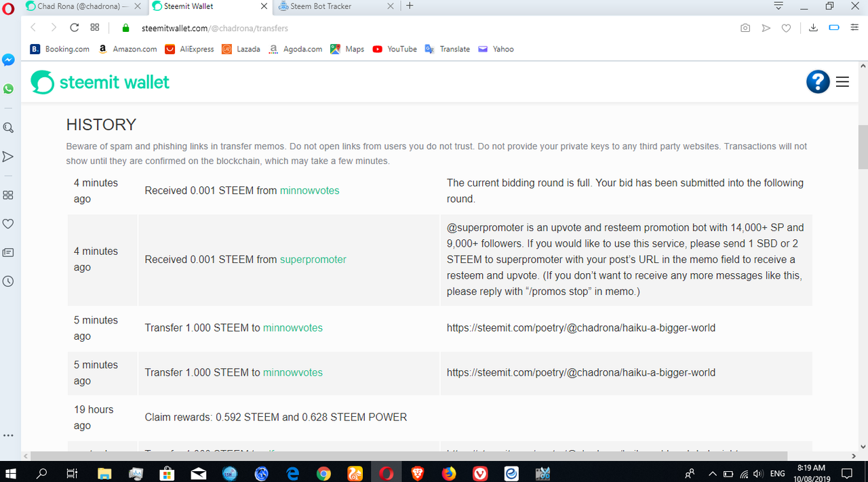Open the superpromoter account link
Viewport: 868px width, 482px height.
pyautogui.click(x=313, y=260)
